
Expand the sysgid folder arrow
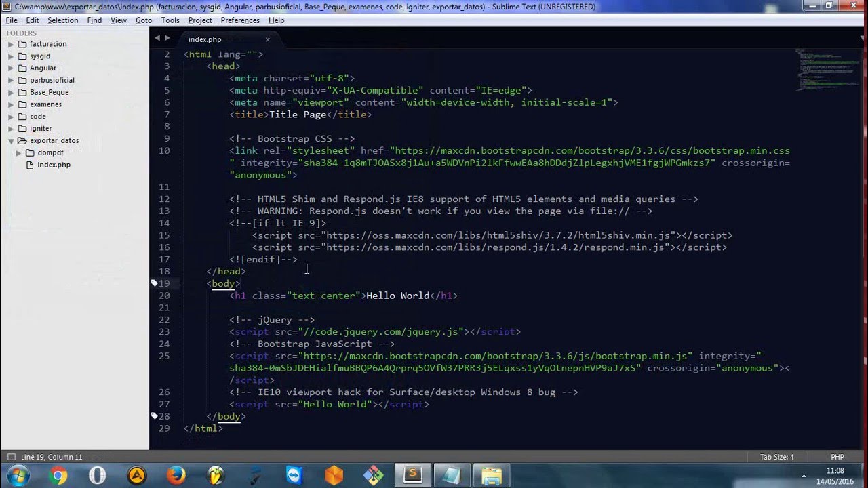(11, 56)
